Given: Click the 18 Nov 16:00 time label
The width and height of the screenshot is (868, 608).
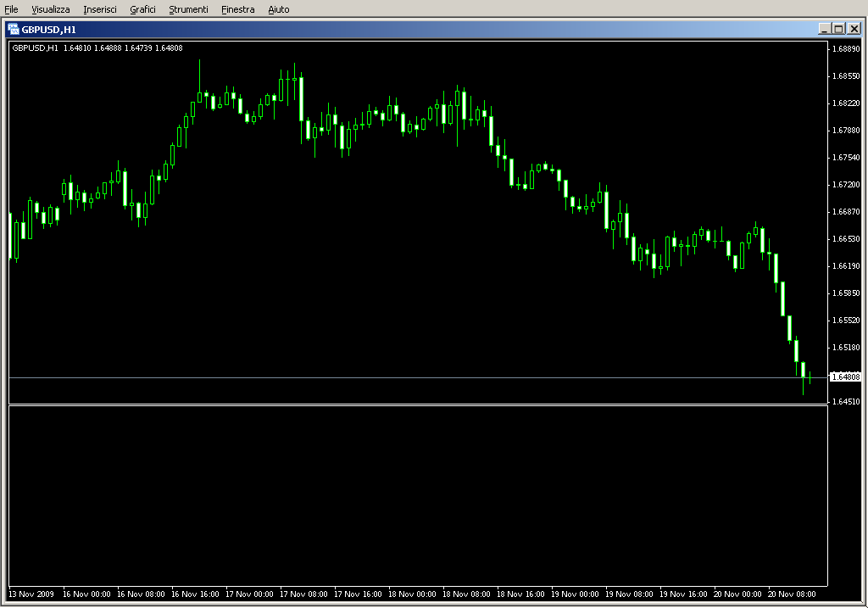Looking at the screenshot, I should [520, 594].
